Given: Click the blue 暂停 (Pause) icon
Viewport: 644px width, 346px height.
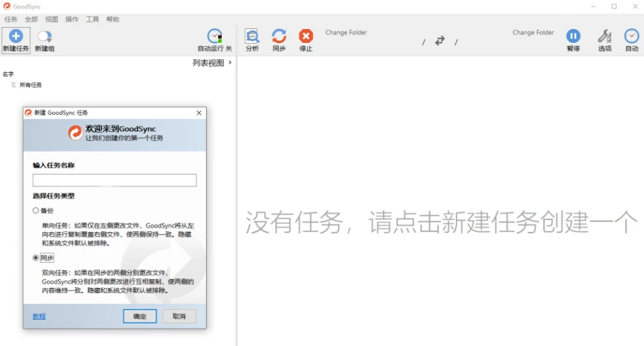Looking at the screenshot, I should click(x=573, y=36).
